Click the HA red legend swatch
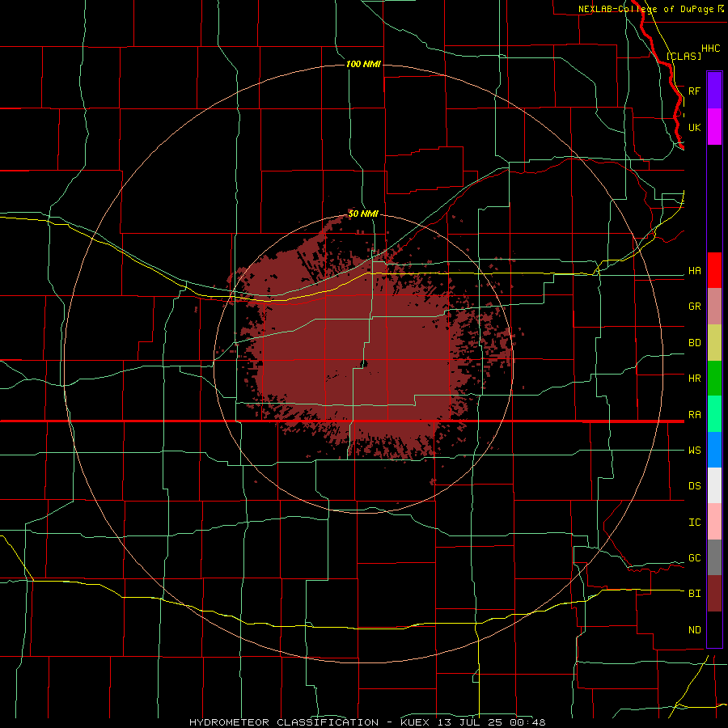 click(714, 270)
